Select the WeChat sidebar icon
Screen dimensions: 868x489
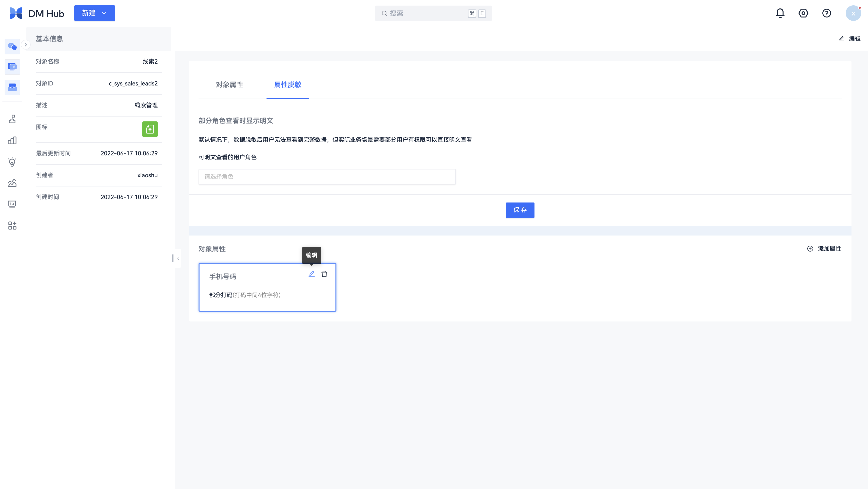(x=12, y=46)
